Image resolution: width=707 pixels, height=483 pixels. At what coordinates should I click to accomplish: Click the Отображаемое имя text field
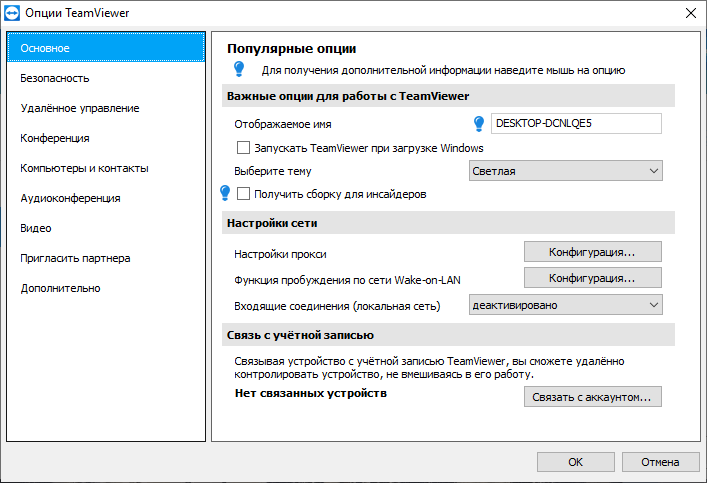[x=576, y=123]
